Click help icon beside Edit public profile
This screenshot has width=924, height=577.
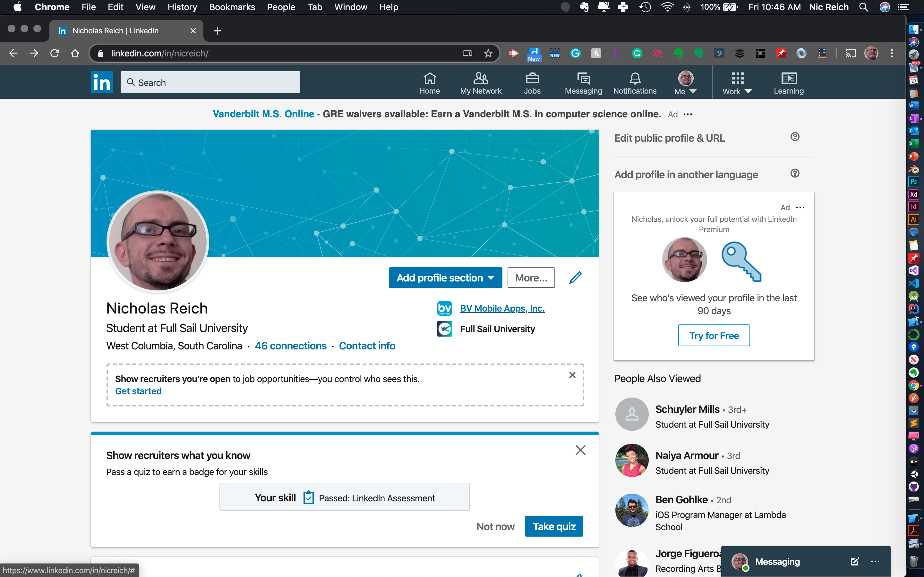tap(795, 137)
